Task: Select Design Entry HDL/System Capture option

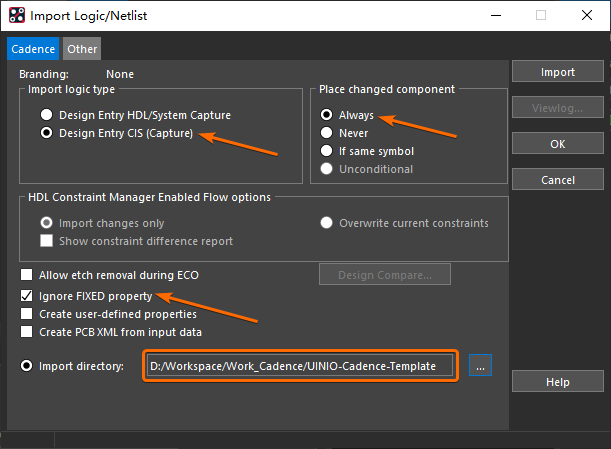Action: pos(46,115)
